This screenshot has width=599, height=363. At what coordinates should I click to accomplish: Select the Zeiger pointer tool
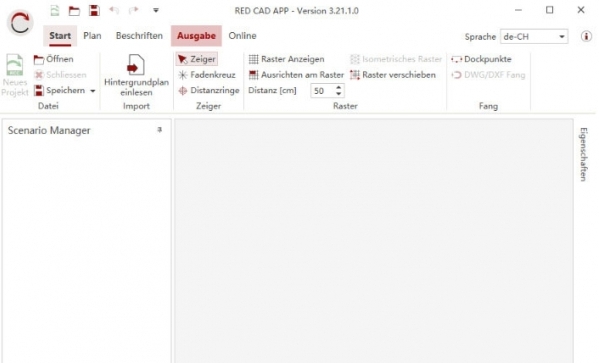point(197,59)
